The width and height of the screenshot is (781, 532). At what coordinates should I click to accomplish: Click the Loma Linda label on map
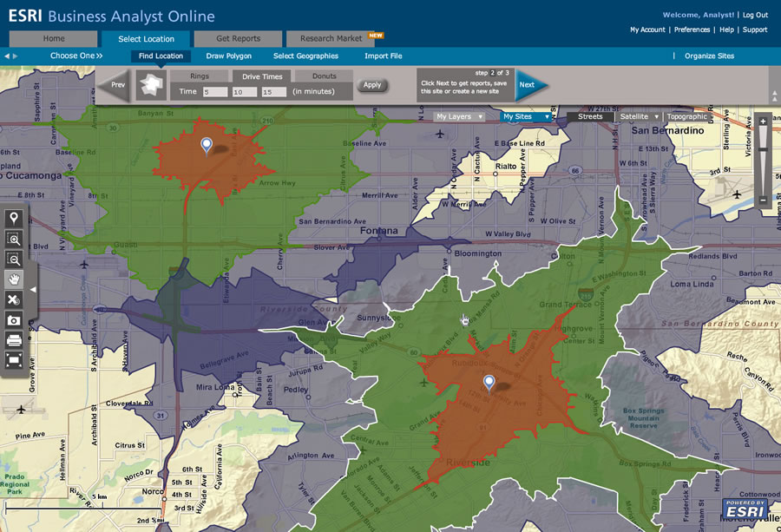click(x=692, y=284)
